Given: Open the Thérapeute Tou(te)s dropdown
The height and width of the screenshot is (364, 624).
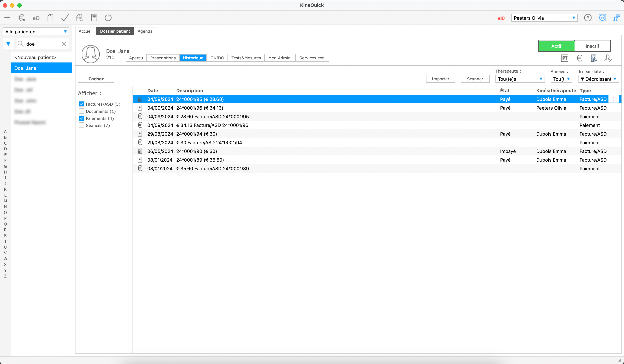Looking at the screenshot, I should pyautogui.click(x=520, y=79).
